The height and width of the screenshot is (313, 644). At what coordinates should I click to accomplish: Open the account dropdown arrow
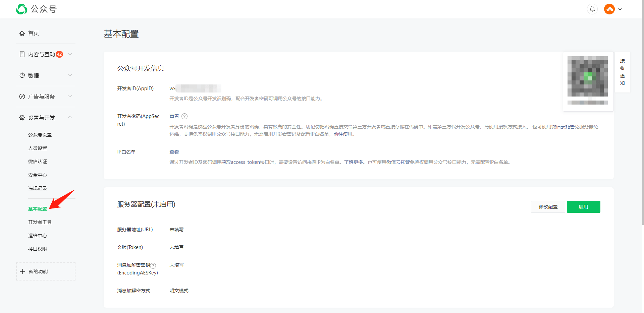click(x=620, y=9)
